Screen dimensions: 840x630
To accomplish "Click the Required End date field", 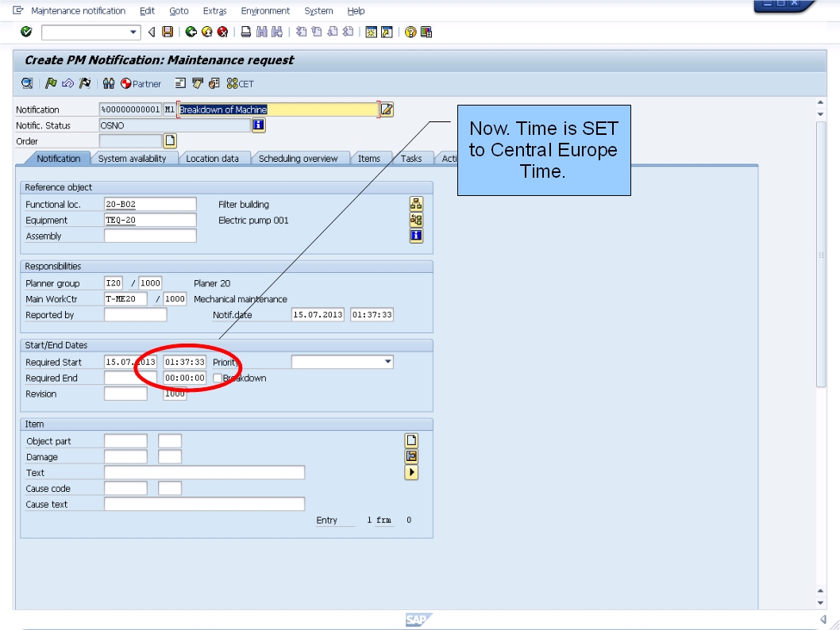I will click(x=130, y=378).
